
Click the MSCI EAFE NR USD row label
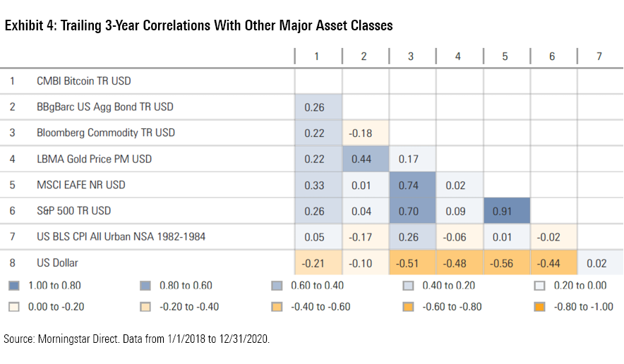[x=80, y=185]
